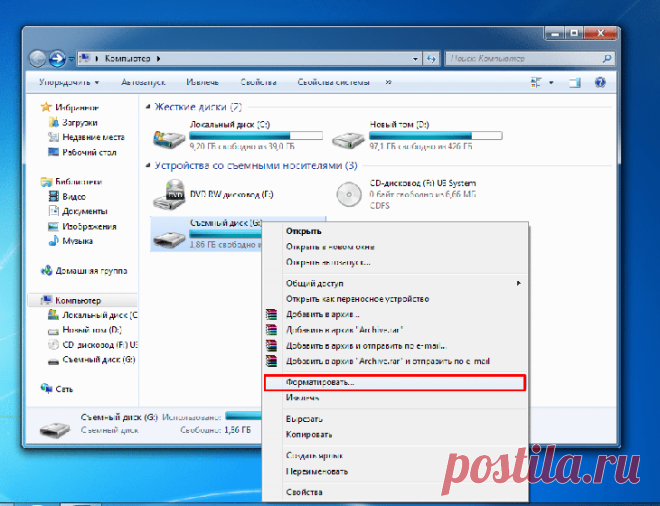The image size is (660, 506).
Task: Click into the Компьютер search field
Action: 524,59
